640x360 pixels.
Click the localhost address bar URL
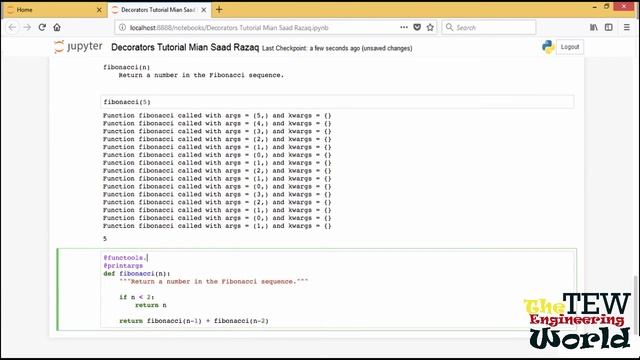(x=229, y=28)
